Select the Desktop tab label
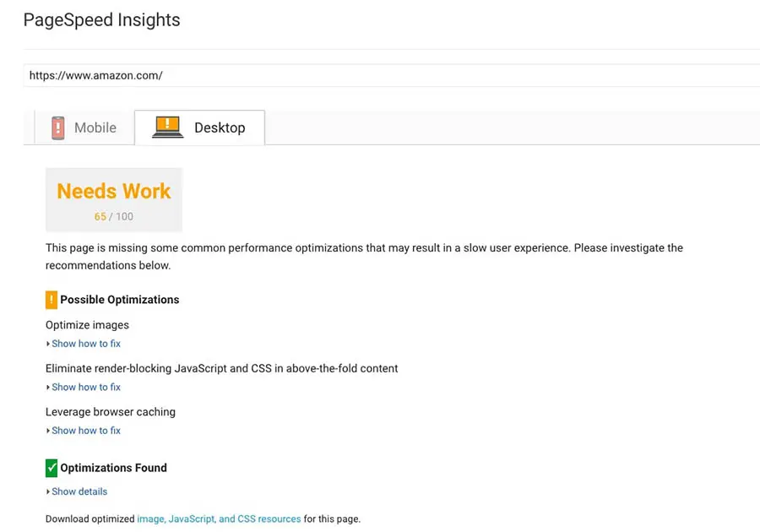 pyautogui.click(x=220, y=128)
